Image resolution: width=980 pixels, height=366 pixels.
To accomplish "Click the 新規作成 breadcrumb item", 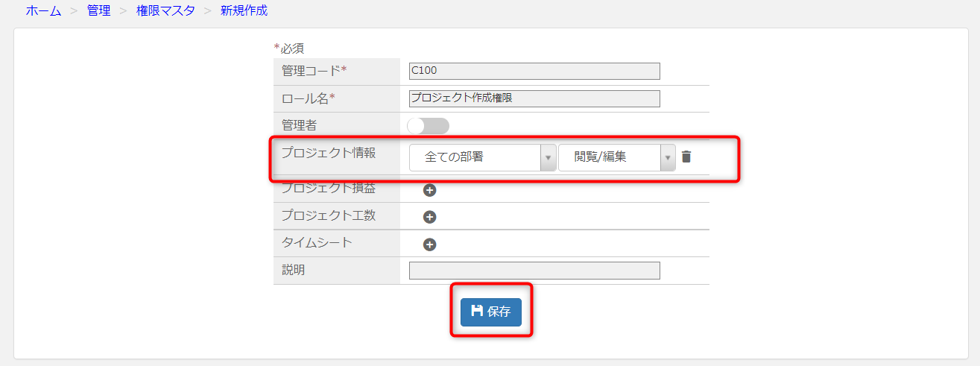I will (x=244, y=11).
